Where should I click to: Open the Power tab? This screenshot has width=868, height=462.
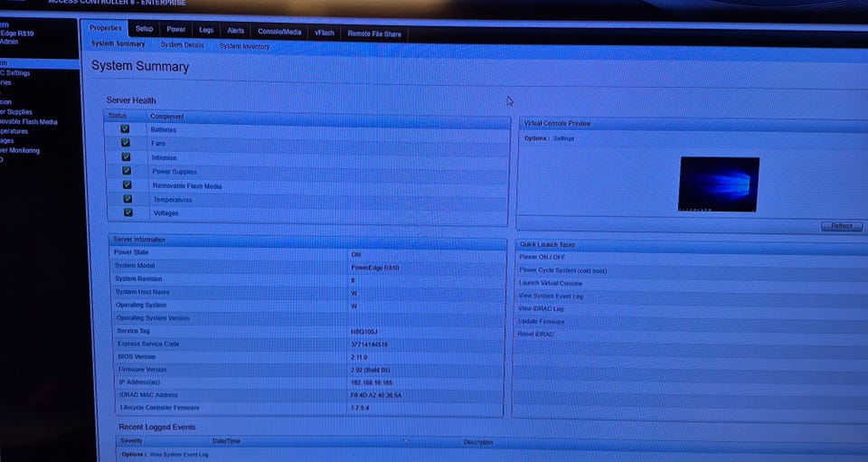[x=176, y=29]
